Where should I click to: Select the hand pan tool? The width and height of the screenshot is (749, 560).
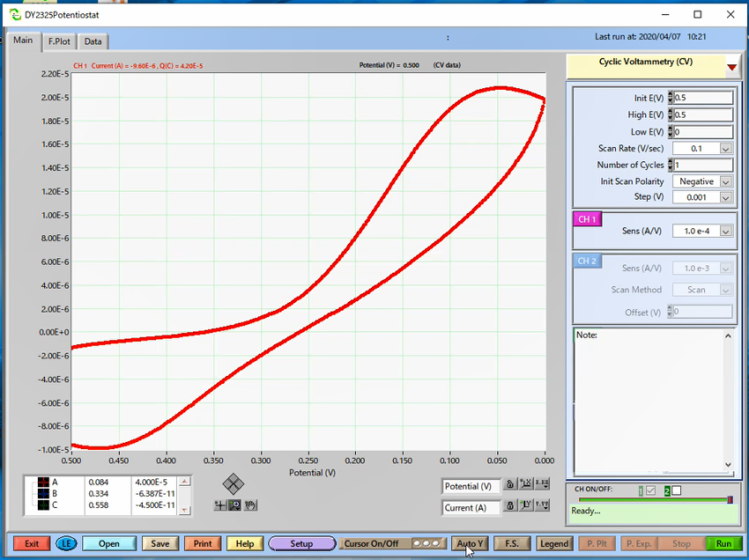[x=249, y=505]
